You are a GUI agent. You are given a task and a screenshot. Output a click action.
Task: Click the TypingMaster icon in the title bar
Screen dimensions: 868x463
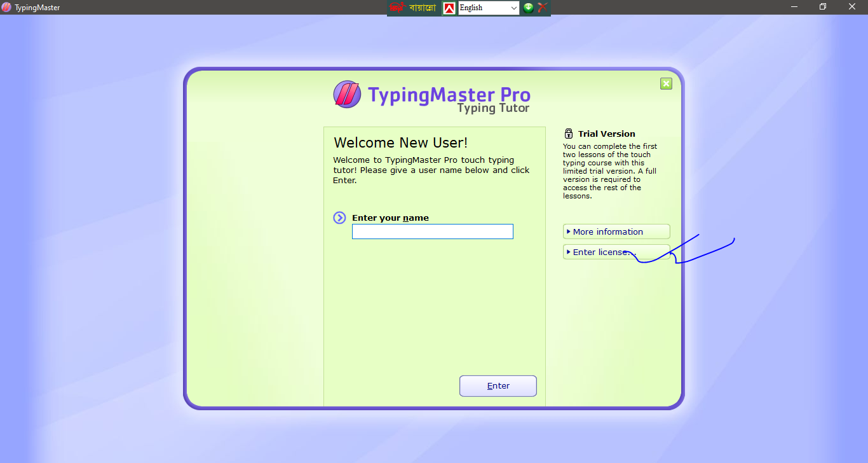coord(6,7)
